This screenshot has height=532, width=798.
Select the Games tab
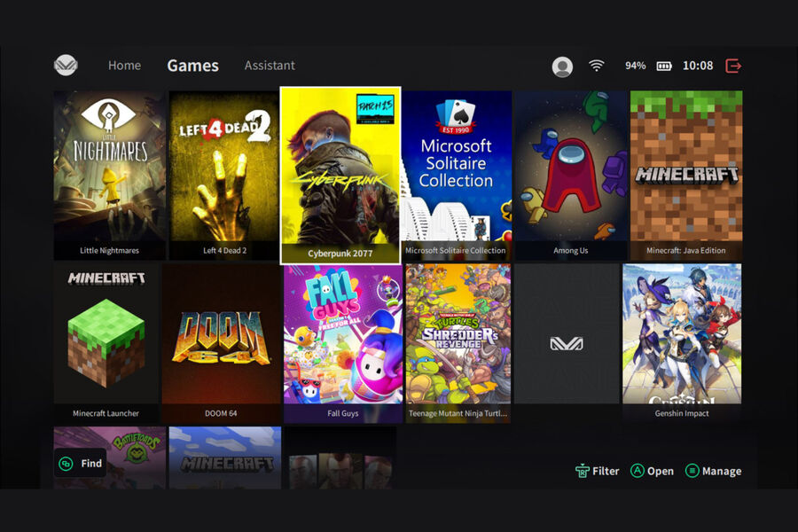tap(192, 66)
